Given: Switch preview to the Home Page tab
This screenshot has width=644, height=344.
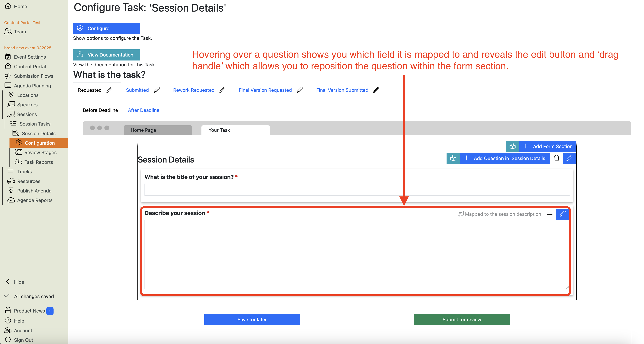Looking at the screenshot, I should pyautogui.click(x=158, y=130).
